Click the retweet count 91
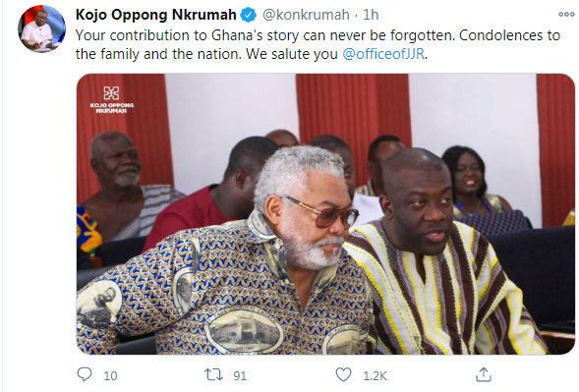 click(x=240, y=375)
